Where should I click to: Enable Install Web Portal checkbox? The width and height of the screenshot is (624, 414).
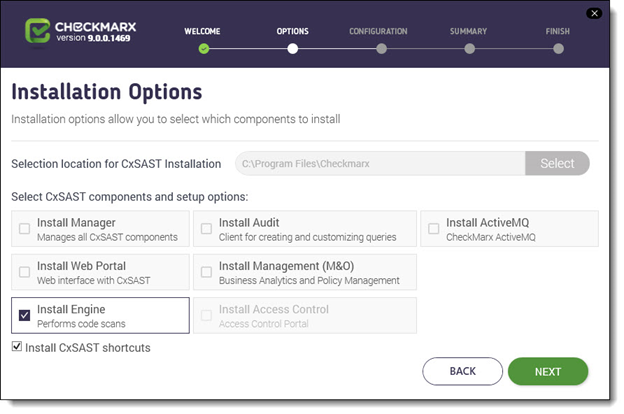pos(24,272)
